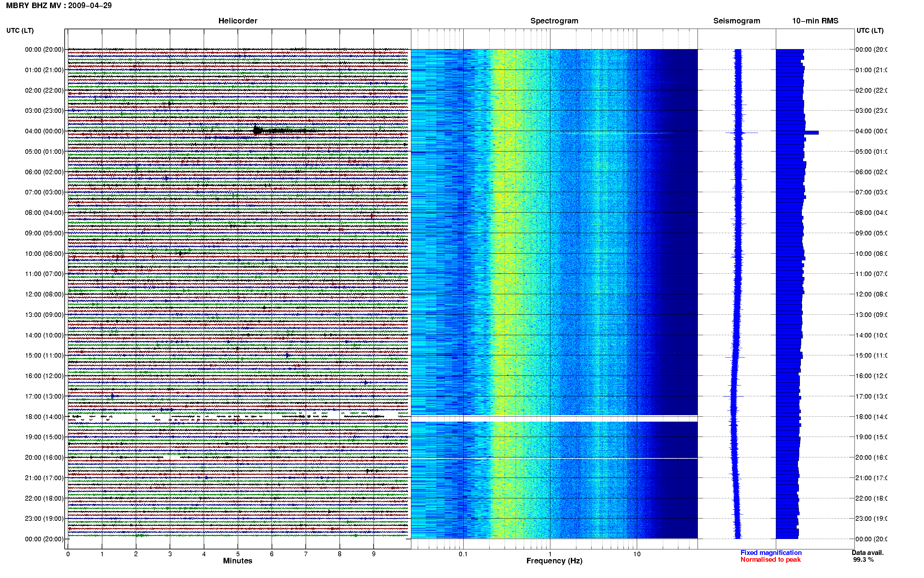Click the 'Frequency (Hz)' axis label
The height and width of the screenshot is (578, 924).
coord(554,561)
